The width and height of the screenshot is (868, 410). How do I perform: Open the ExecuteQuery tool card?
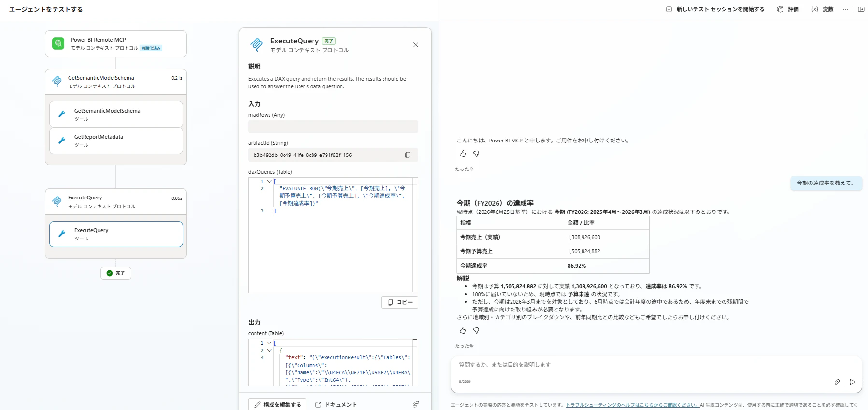(x=116, y=234)
